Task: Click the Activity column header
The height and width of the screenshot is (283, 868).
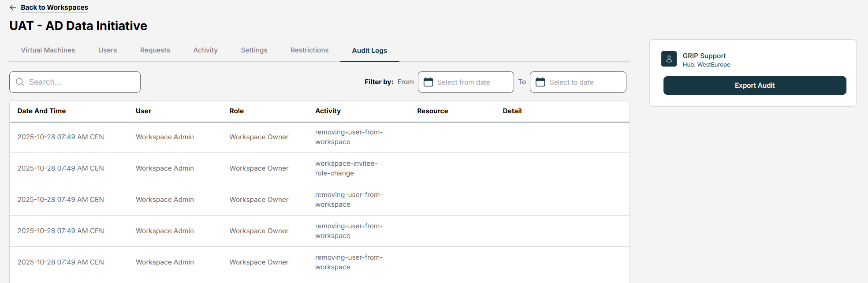Action: pyautogui.click(x=328, y=111)
